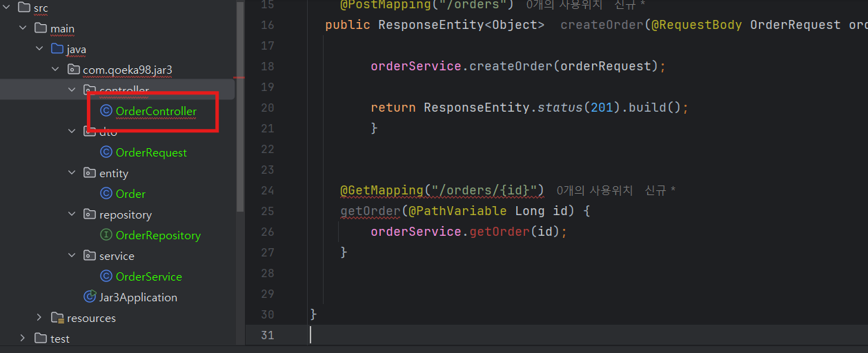The image size is (868, 353).
Task: Click the Order class icon
Action: 106,194
